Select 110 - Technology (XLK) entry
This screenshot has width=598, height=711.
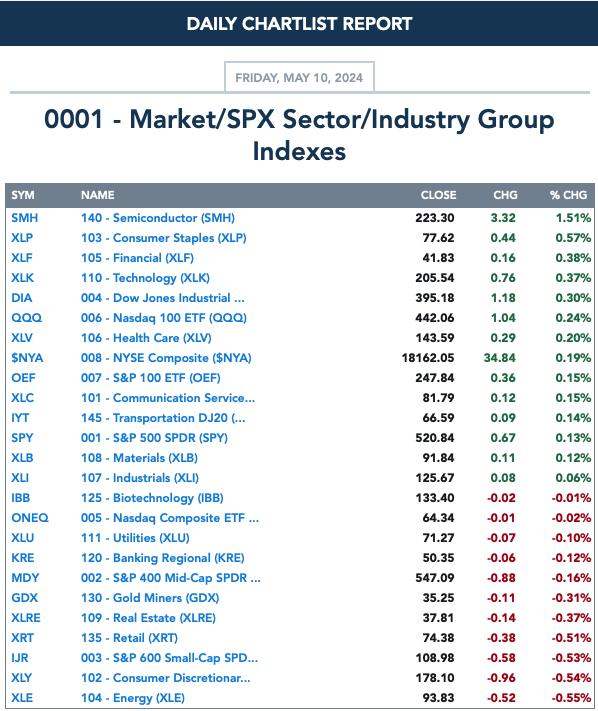145,278
